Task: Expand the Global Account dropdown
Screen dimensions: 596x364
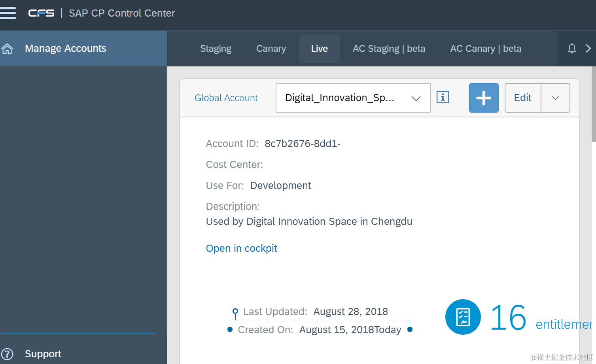Action: [416, 98]
